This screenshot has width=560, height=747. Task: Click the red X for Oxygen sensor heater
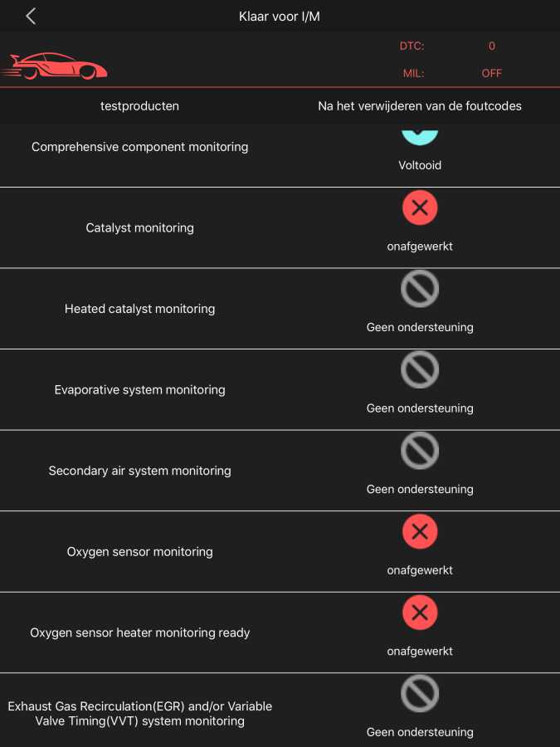click(420, 613)
